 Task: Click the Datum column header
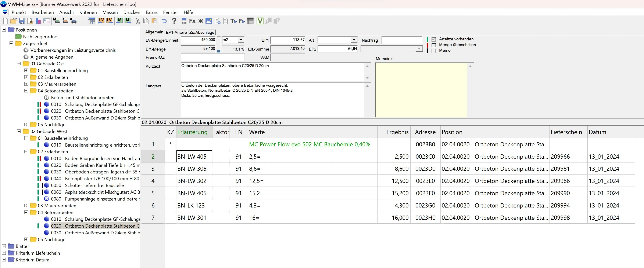coord(611,132)
